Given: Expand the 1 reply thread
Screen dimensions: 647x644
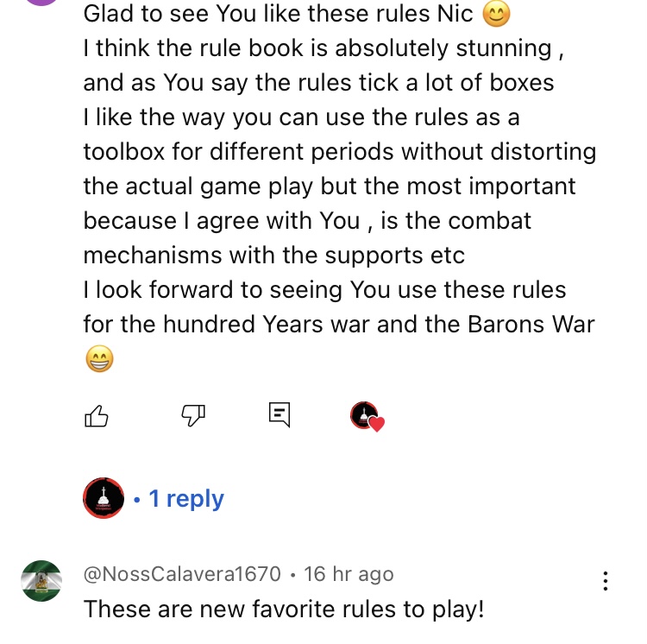Looking at the screenshot, I should click(x=186, y=499).
